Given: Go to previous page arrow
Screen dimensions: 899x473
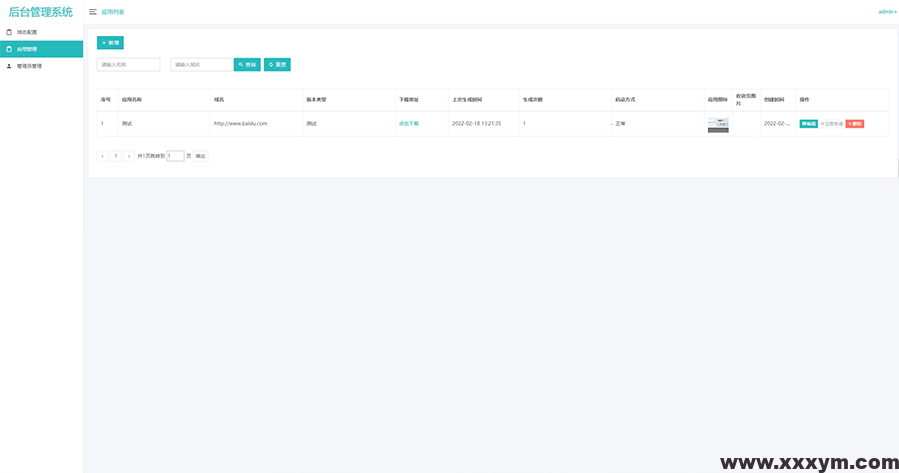Looking at the screenshot, I should [102, 156].
